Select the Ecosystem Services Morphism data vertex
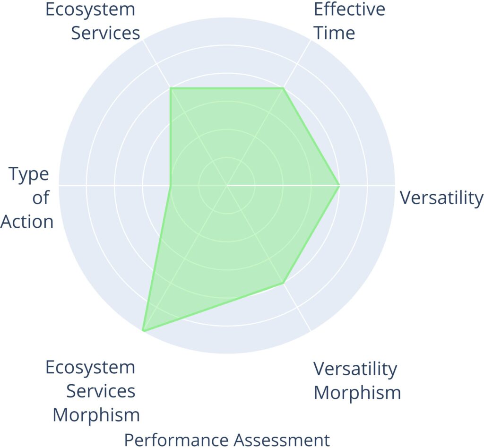Screen dimensions: 484x448 point(143,331)
